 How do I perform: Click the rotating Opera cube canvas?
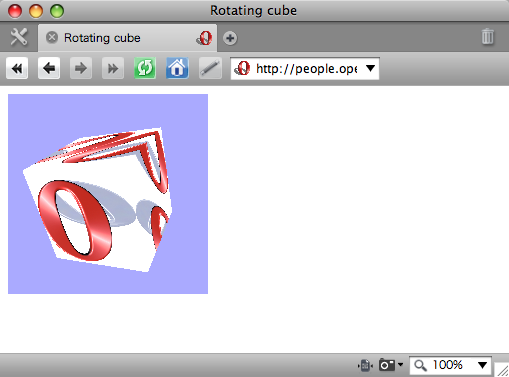pos(108,194)
